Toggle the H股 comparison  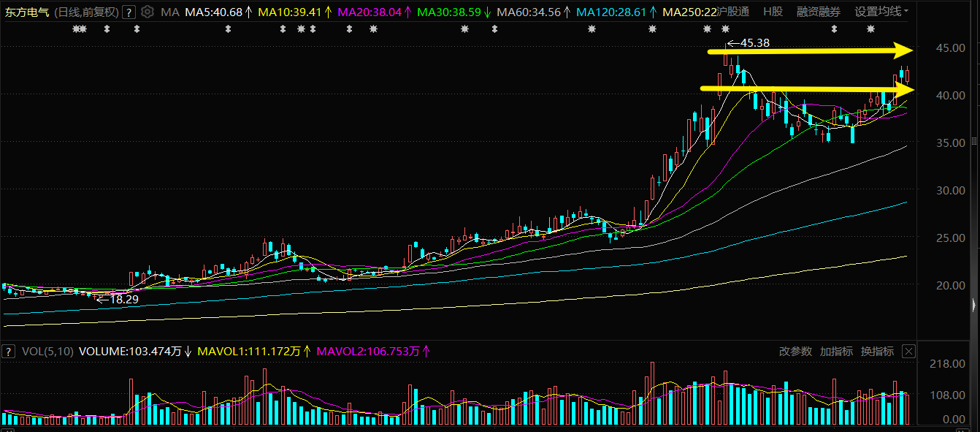click(773, 12)
